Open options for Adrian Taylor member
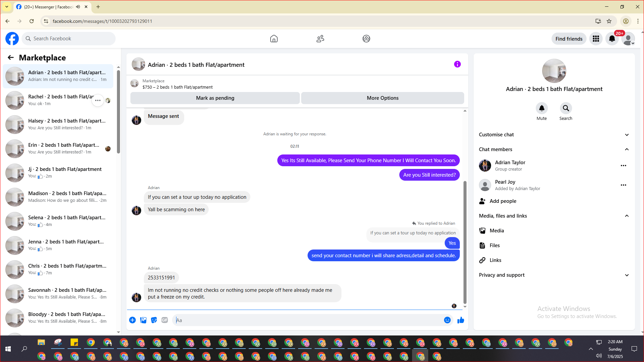 point(623,166)
